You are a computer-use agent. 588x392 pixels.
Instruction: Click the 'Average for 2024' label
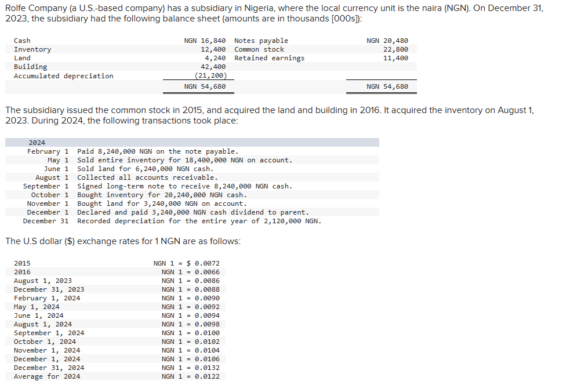[x=47, y=376]
